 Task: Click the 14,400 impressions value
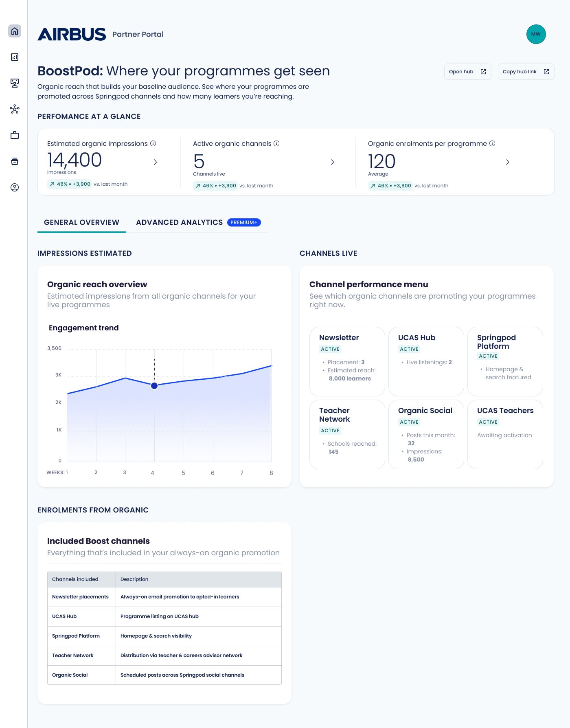tap(75, 160)
